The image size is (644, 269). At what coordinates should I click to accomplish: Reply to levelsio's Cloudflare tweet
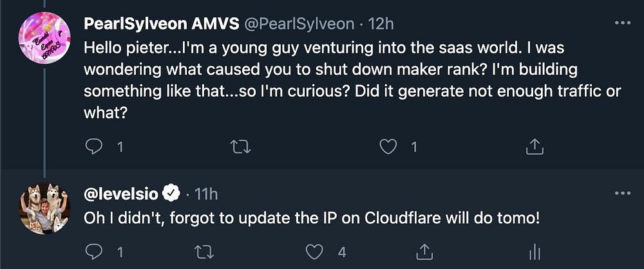pos(94,251)
